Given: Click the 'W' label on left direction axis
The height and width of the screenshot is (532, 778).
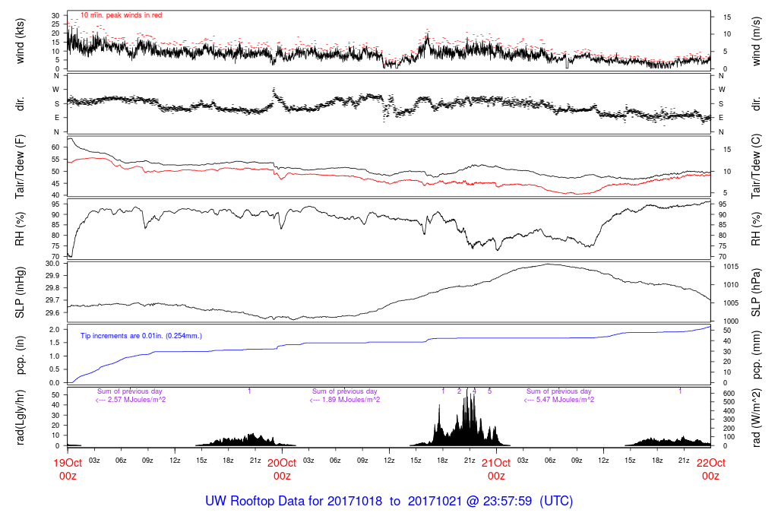Looking at the screenshot, I should click(56, 90).
